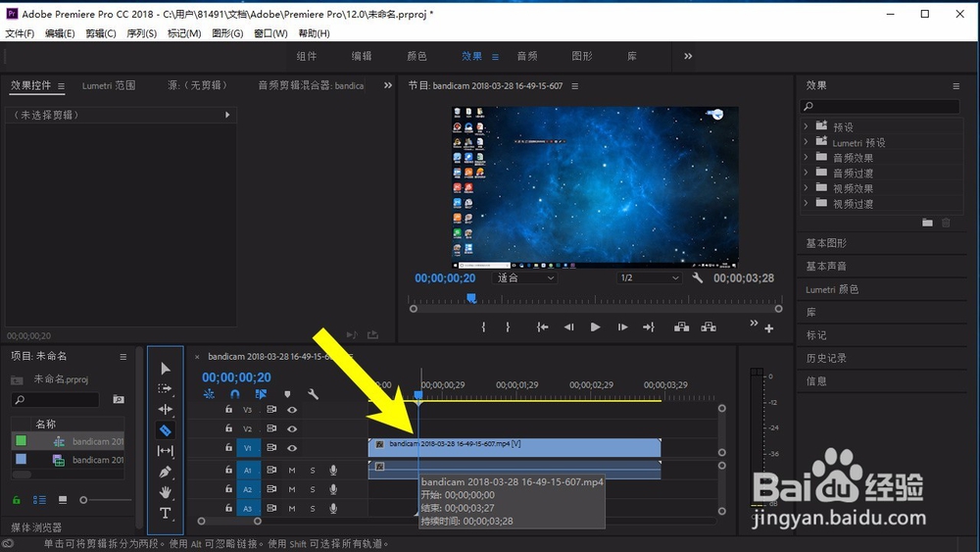Expand the 视频过渡 folder
The height and width of the screenshot is (552, 980).
pos(806,204)
